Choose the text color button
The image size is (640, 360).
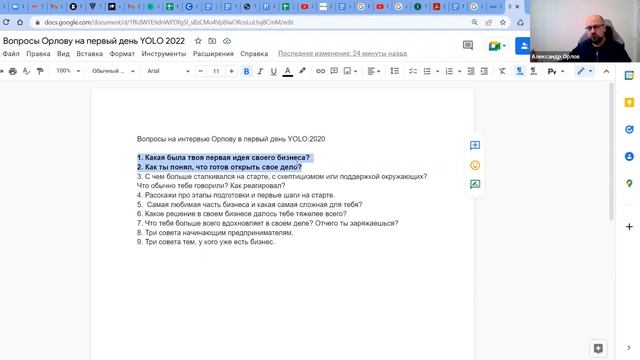pos(288,71)
